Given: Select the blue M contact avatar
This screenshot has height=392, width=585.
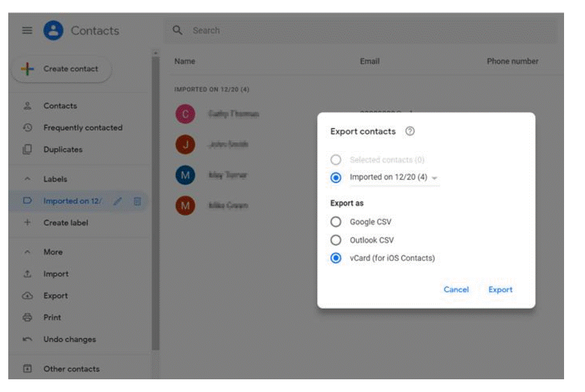Looking at the screenshot, I should pos(185,175).
